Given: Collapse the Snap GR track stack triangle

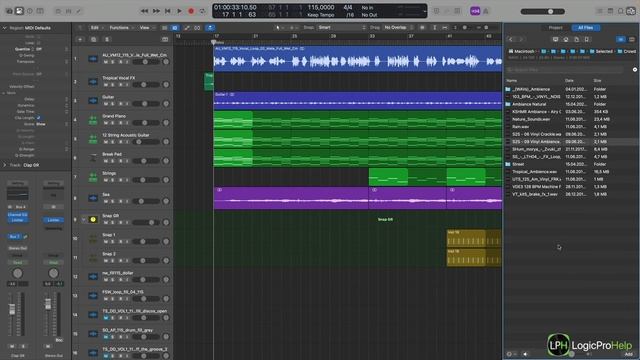Looking at the screenshot, I should coord(84,220).
